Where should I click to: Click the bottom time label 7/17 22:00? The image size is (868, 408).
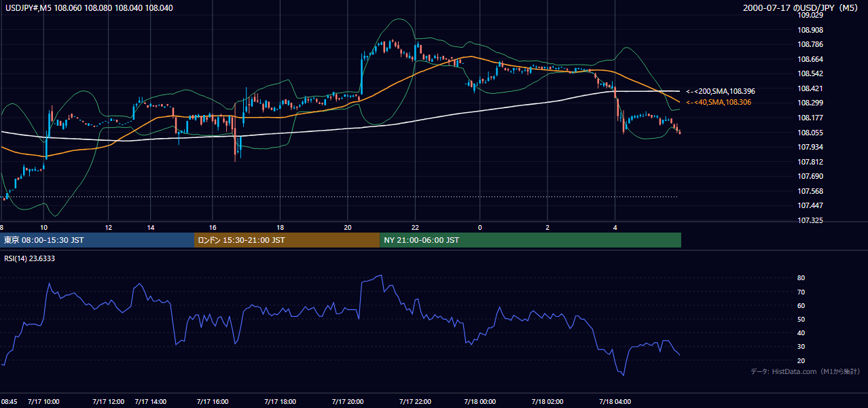pyautogui.click(x=415, y=401)
